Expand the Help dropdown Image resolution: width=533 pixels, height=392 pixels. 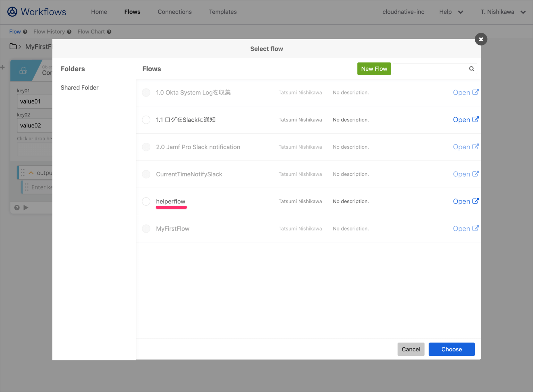(x=451, y=11)
